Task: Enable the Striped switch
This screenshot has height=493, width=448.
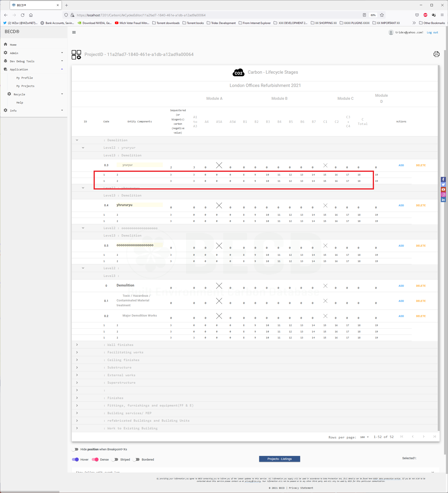Action: (x=115, y=459)
